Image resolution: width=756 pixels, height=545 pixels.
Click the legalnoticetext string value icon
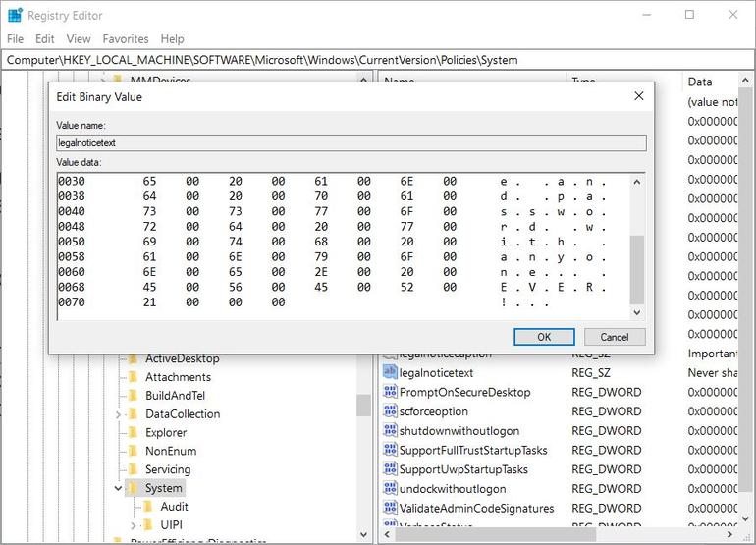[x=390, y=372]
